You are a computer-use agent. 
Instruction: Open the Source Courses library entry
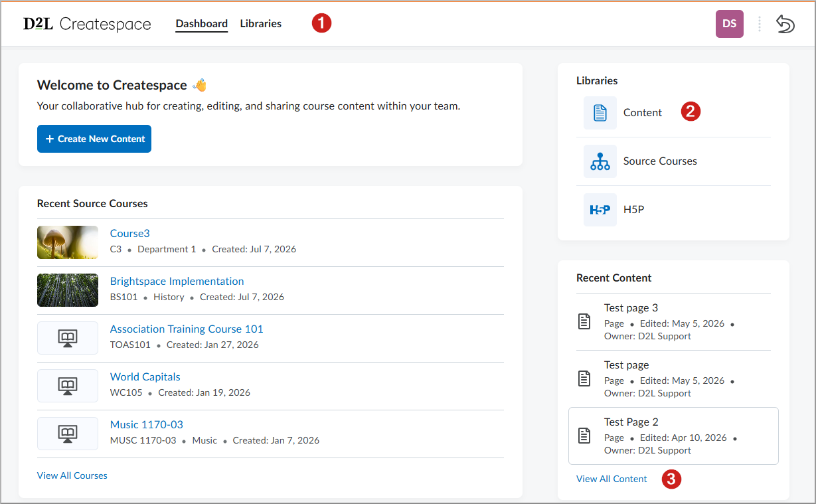(x=673, y=161)
